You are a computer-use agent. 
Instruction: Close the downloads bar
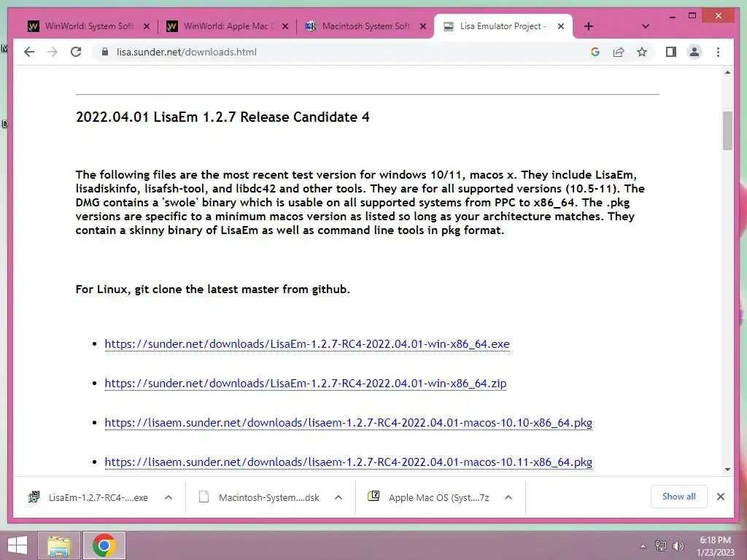pyautogui.click(x=720, y=497)
